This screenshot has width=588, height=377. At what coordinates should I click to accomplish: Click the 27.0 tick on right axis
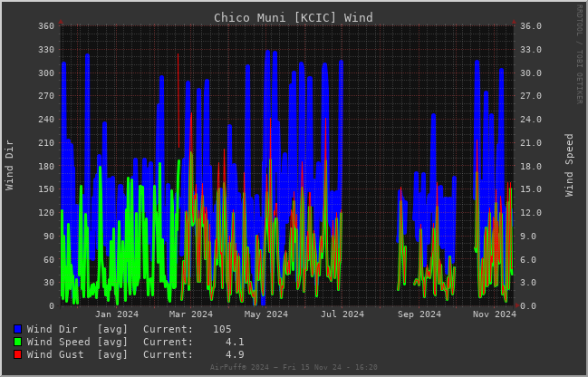pyautogui.click(x=530, y=96)
